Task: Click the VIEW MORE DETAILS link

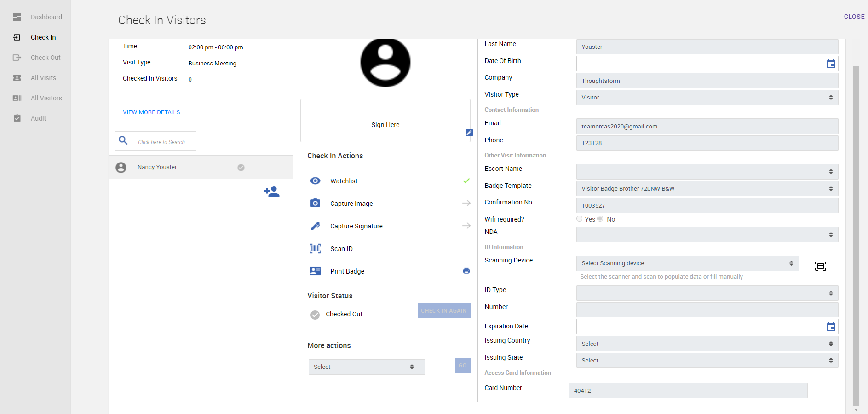Action: [x=151, y=112]
